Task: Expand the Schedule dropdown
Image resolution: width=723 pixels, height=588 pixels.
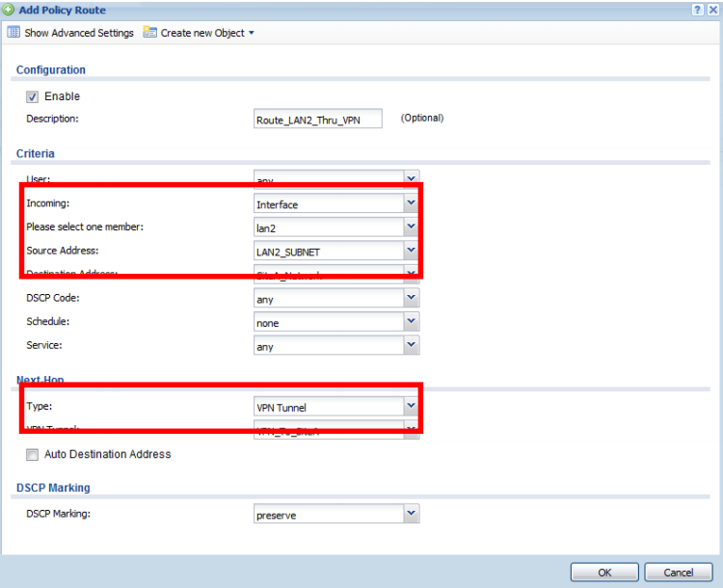Action: [411, 323]
